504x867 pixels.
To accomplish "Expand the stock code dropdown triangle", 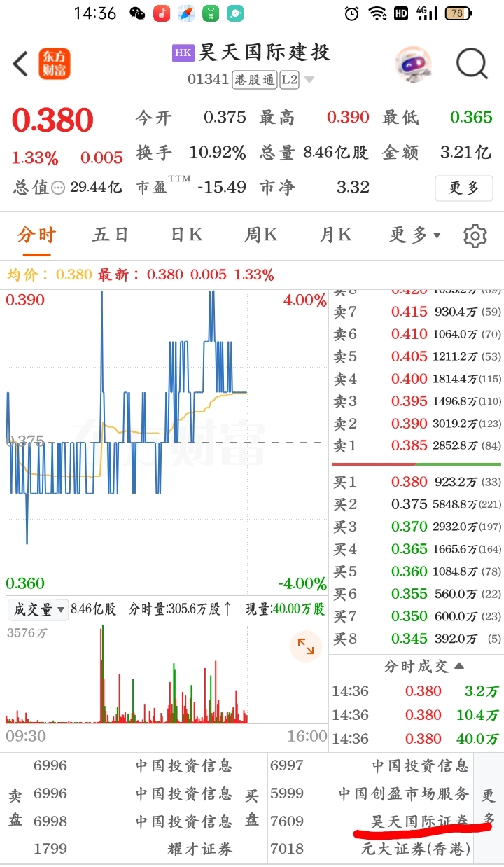I will [x=309, y=81].
